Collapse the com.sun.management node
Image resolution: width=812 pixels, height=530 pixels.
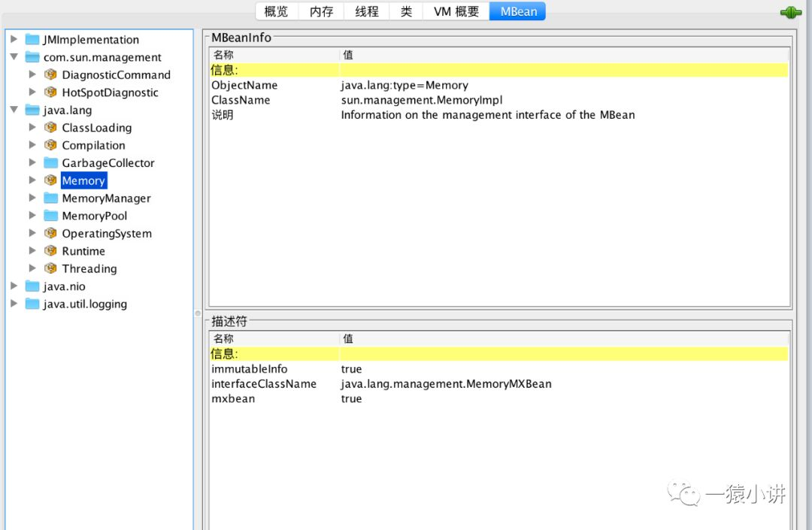[x=14, y=56]
